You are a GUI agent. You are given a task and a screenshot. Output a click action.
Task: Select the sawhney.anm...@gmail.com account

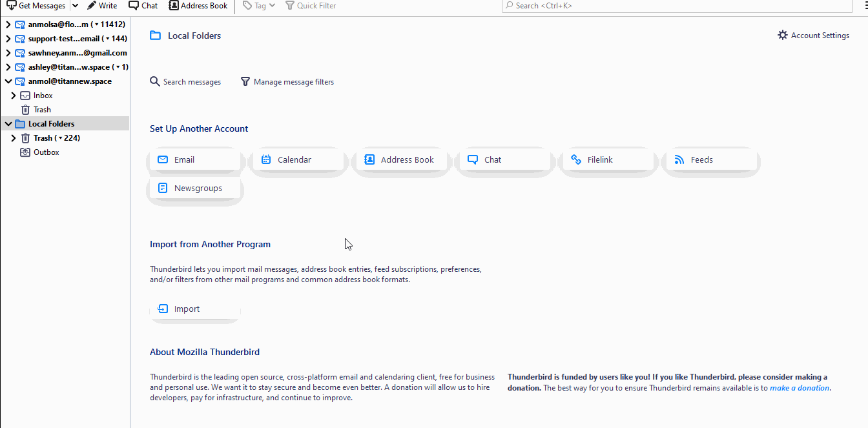click(x=65, y=53)
